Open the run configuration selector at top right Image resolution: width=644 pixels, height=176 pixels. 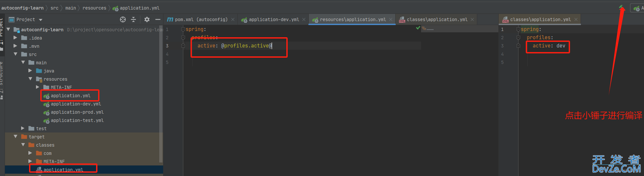click(637, 8)
